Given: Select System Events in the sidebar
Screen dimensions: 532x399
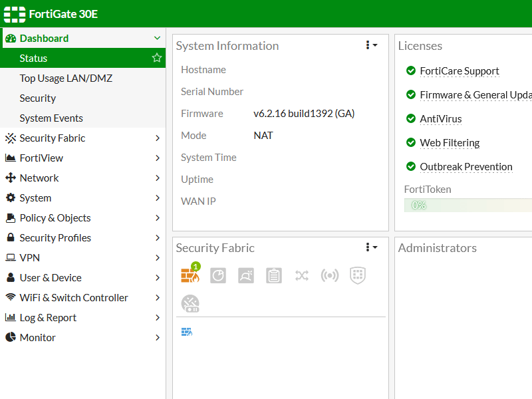Looking at the screenshot, I should (51, 118).
